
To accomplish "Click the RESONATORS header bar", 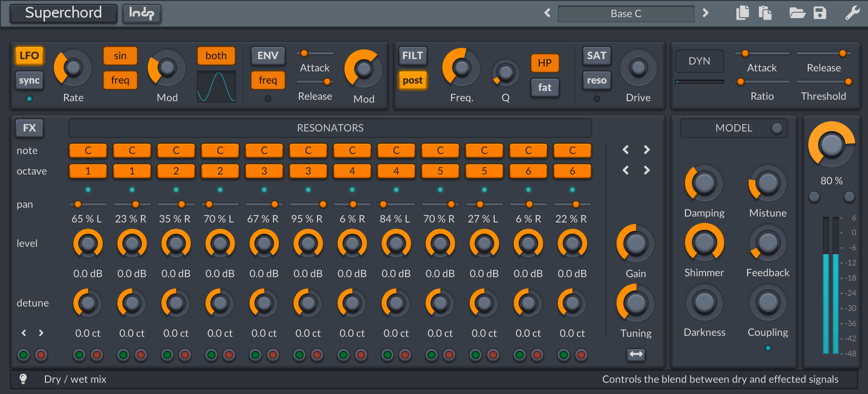I will pos(330,128).
